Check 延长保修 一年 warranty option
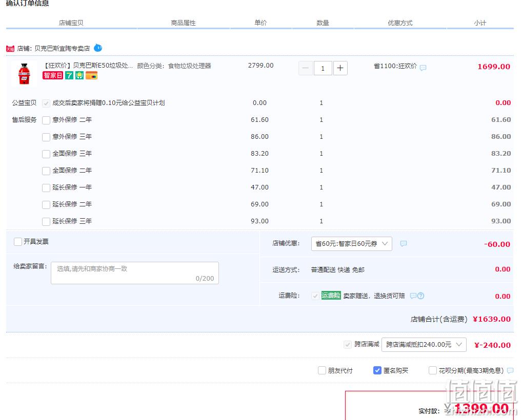 [46, 188]
